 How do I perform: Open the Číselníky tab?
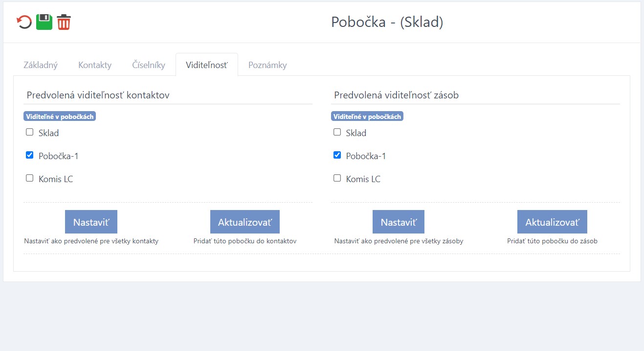[x=149, y=65]
